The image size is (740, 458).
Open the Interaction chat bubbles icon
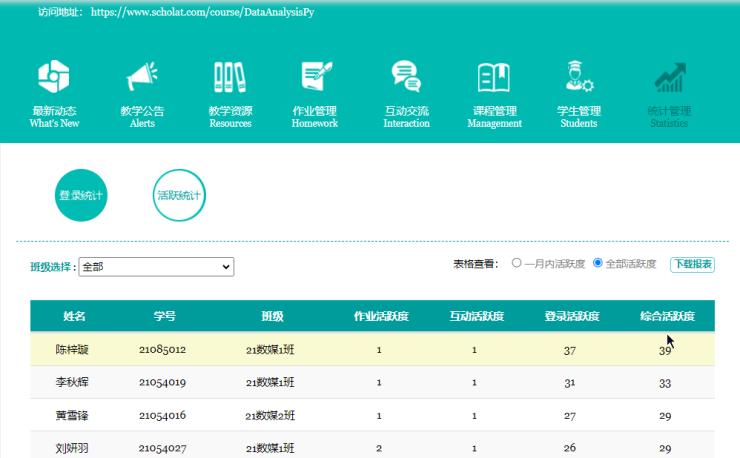tap(406, 77)
